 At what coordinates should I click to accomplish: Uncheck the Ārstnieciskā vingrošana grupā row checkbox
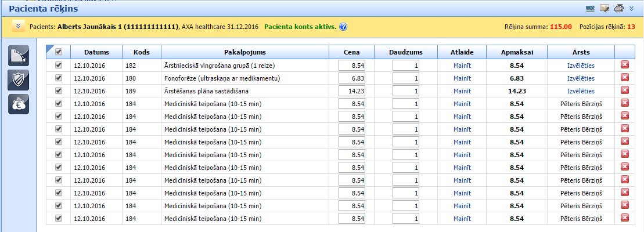(x=58, y=66)
